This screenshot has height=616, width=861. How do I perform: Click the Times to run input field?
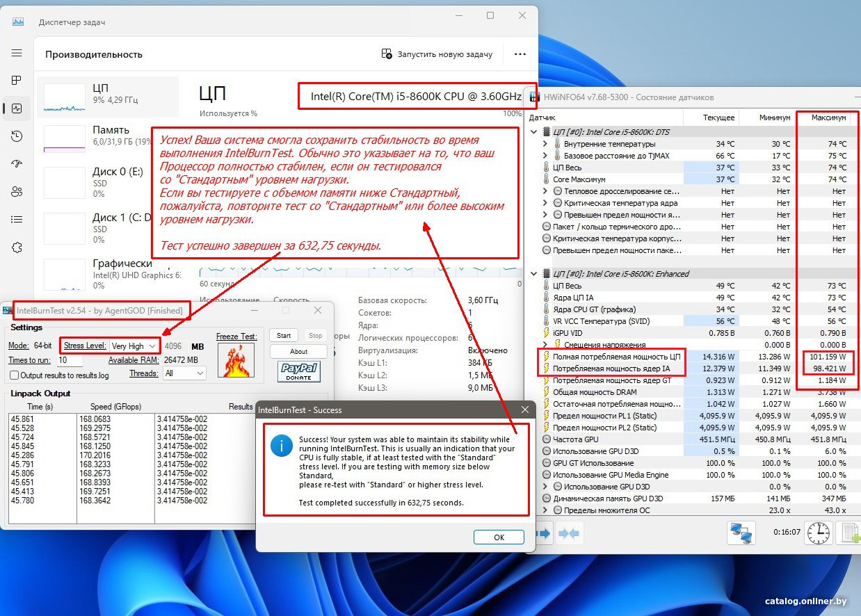click(x=70, y=360)
